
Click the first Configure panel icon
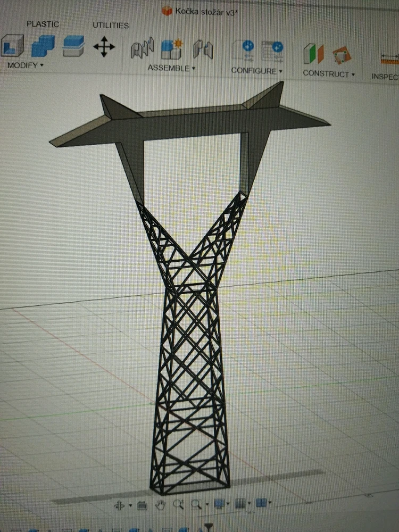click(x=243, y=51)
